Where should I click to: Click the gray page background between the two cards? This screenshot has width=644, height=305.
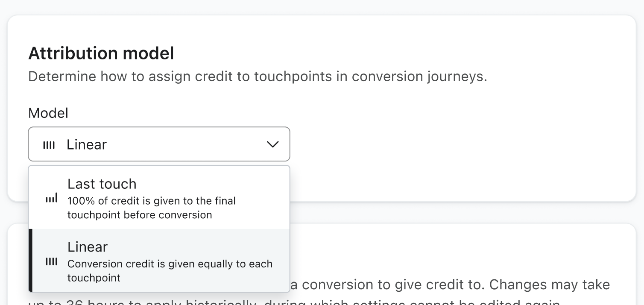pos(427,212)
